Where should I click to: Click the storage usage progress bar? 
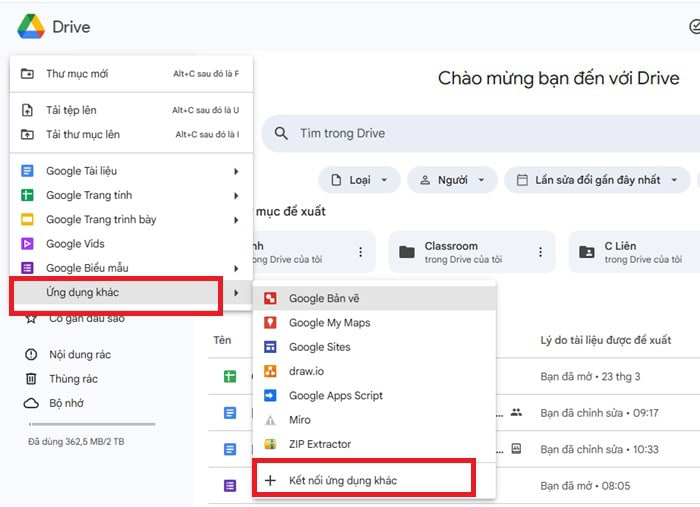pos(92,424)
